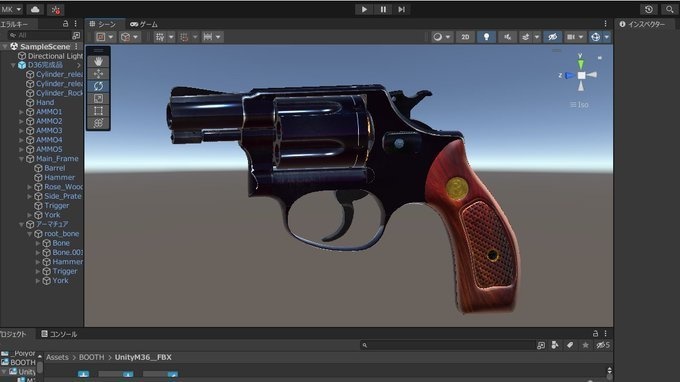Open the draw mode shading dropdown
The width and height of the screenshot is (680, 382).
441,37
